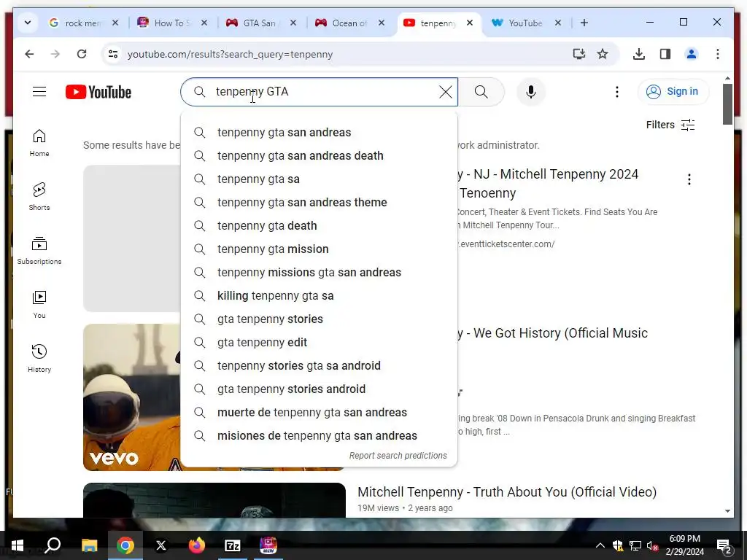Clear the search box with the X icon
Viewport: 747px width, 560px height.
(446, 91)
